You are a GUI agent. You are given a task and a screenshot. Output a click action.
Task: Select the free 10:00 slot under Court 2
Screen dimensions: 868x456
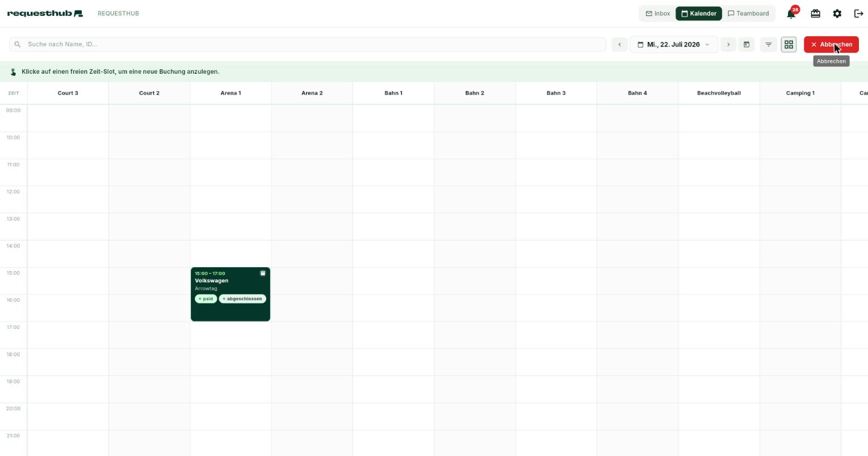[149, 145]
